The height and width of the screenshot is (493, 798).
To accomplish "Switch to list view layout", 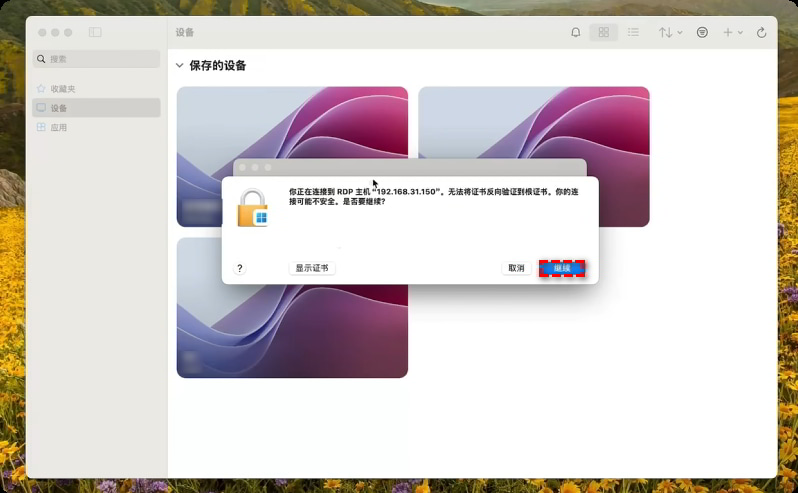I will coord(633,33).
